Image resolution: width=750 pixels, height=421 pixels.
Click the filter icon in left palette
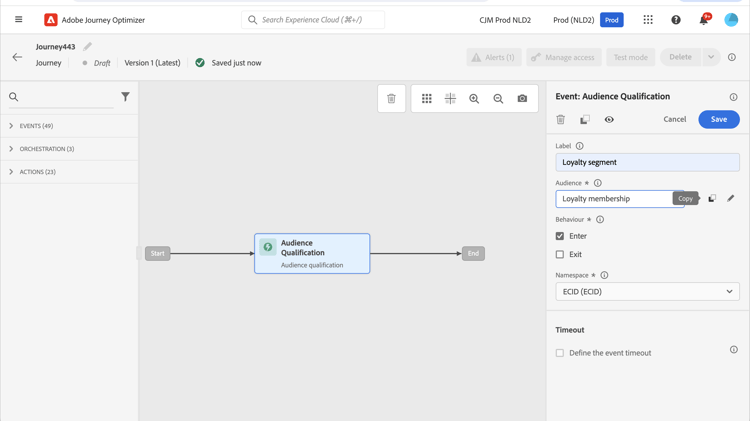tap(125, 97)
